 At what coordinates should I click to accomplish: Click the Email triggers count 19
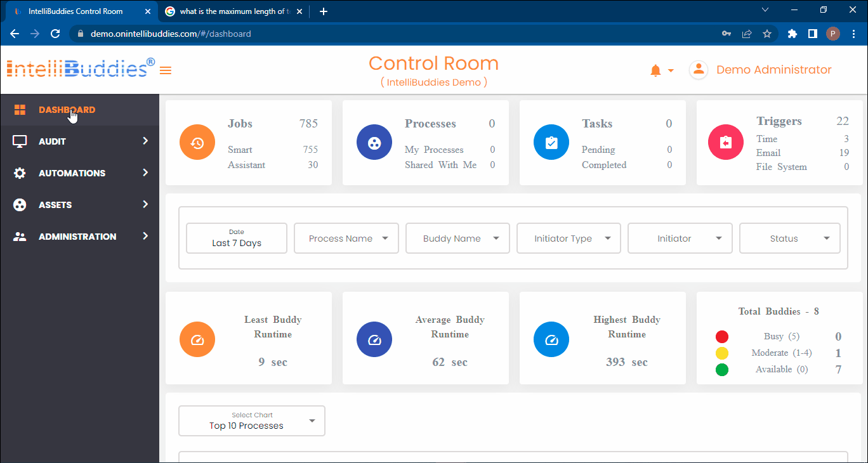point(844,153)
